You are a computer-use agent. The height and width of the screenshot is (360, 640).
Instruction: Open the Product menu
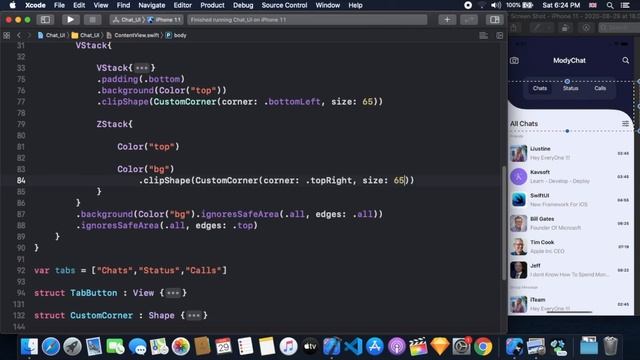pyautogui.click(x=212, y=5)
